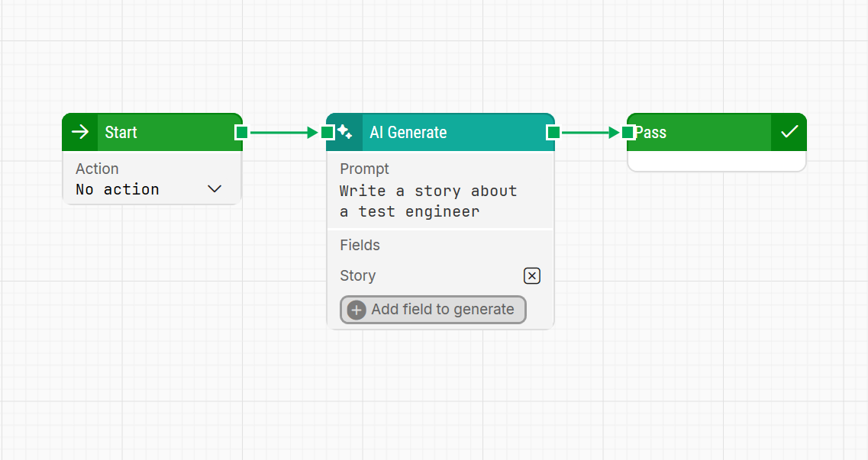This screenshot has width=868, height=460.
Task: Select the Pass node input port
Action: pos(628,132)
